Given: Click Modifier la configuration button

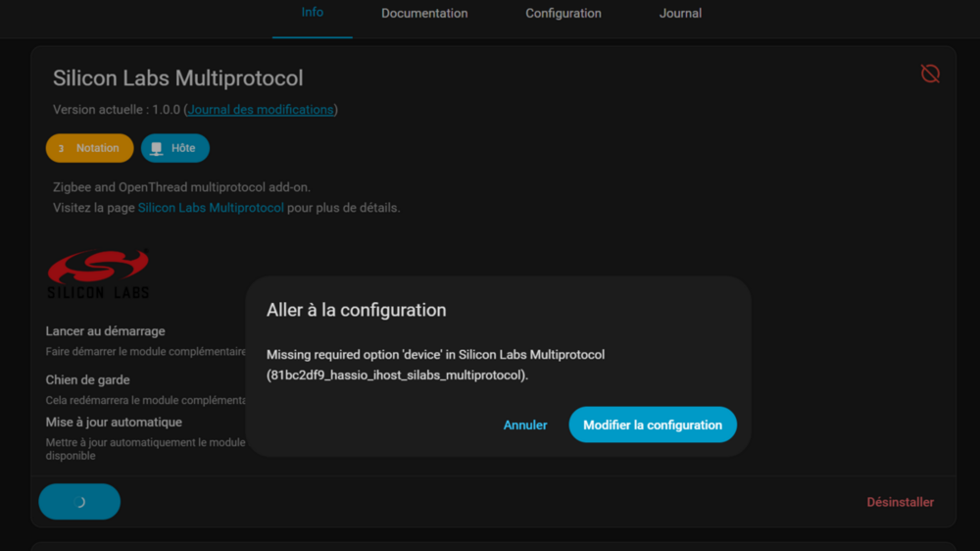Looking at the screenshot, I should coord(653,425).
